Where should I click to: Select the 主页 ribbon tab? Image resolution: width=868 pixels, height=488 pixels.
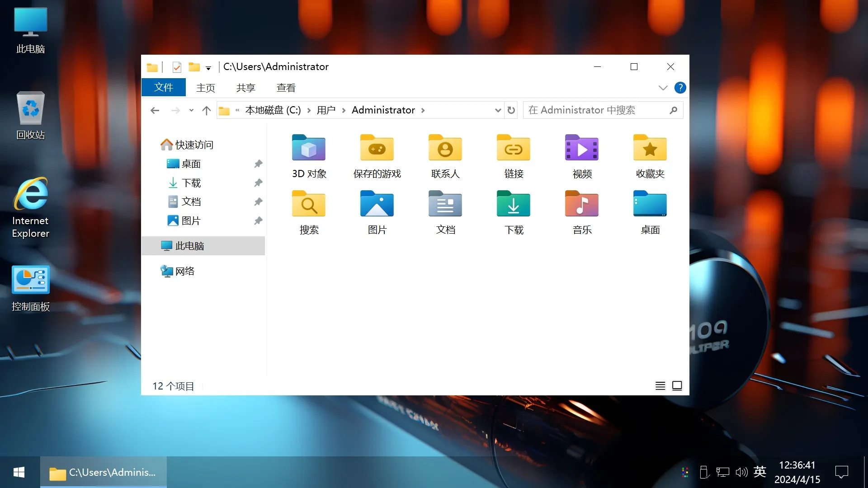[204, 88]
